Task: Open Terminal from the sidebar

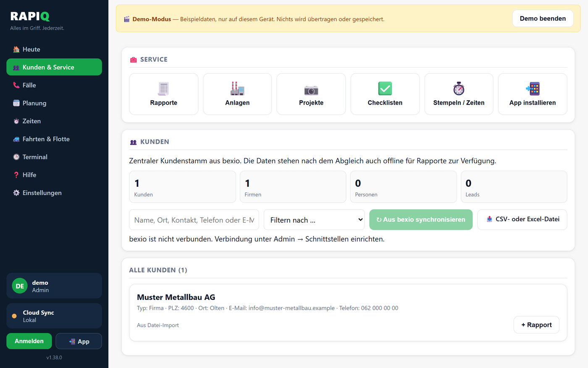Action: (x=54, y=157)
